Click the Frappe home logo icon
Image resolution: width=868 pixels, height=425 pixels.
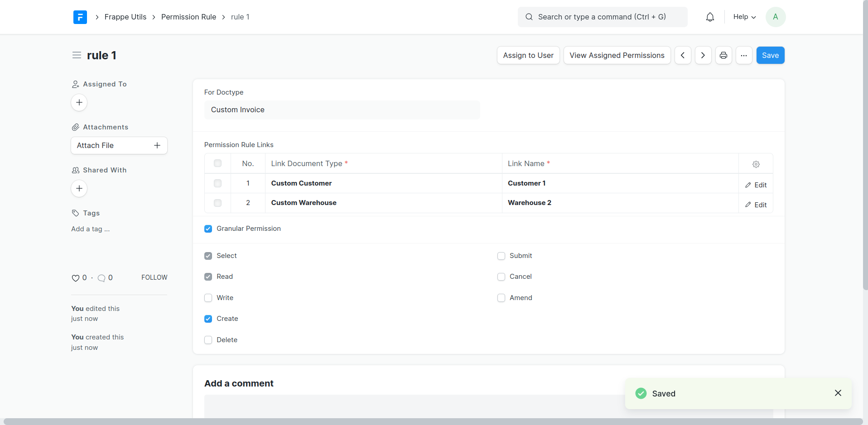[80, 17]
